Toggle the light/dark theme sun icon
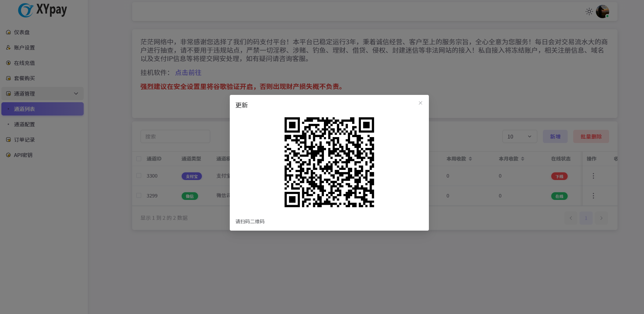644x314 pixels. (589, 12)
